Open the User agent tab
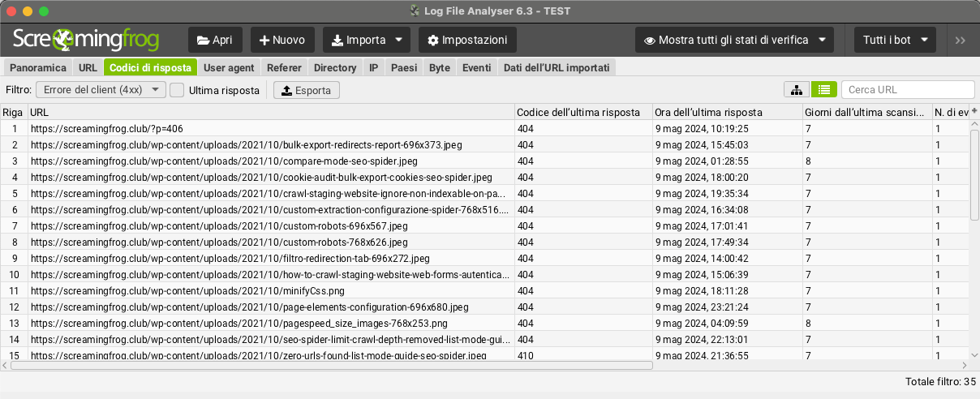The width and height of the screenshot is (980, 399). 229,68
